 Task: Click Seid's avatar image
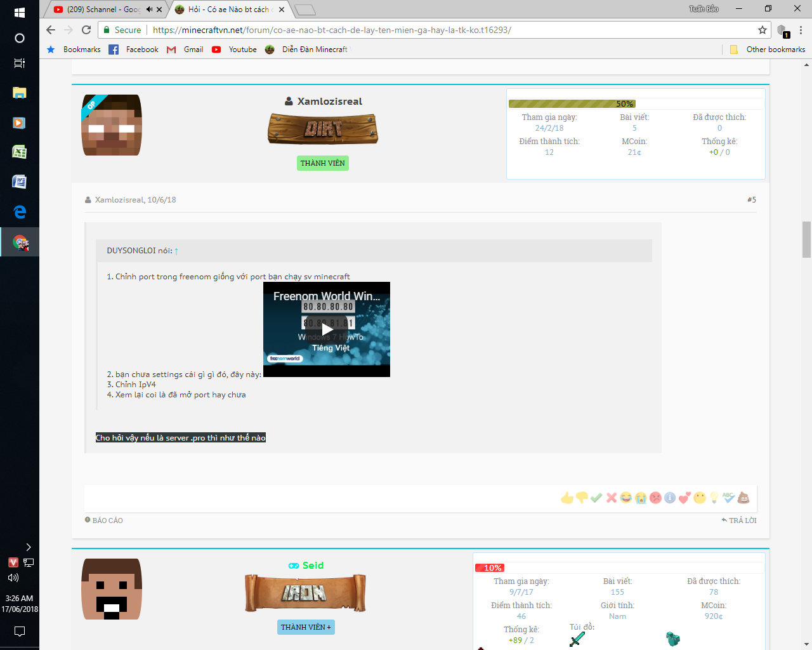pos(112,589)
